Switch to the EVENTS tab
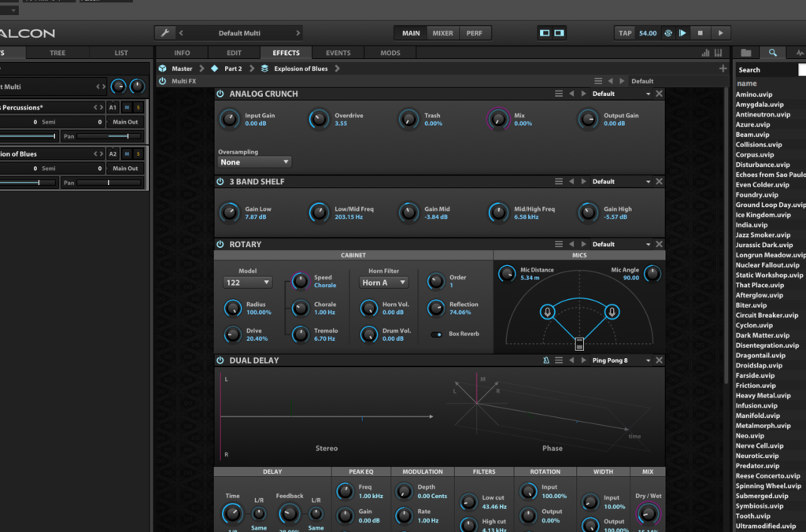The image size is (806, 532). [338, 53]
